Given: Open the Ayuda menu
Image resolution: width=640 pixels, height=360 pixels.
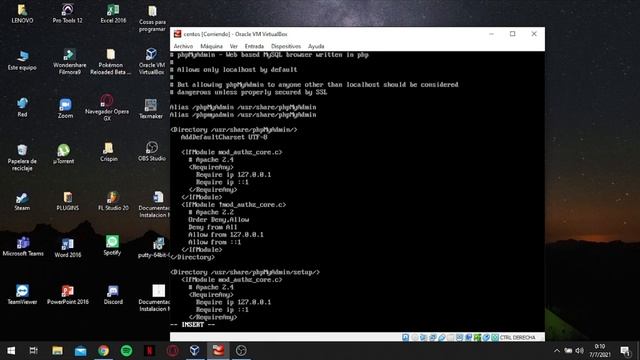Looking at the screenshot, I should coord(316,46).
